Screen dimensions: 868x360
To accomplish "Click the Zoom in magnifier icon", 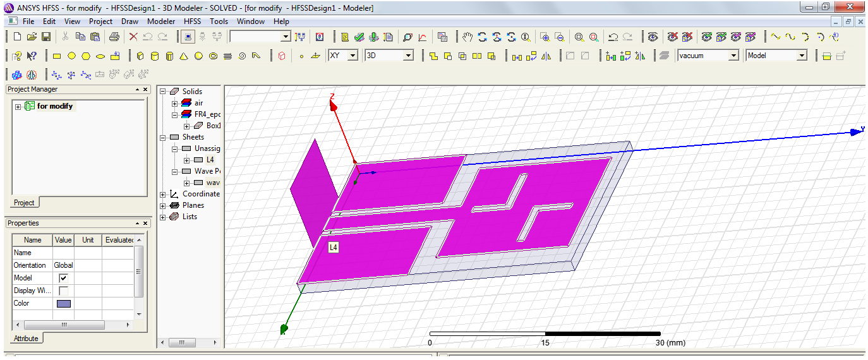I will [545, 37].
